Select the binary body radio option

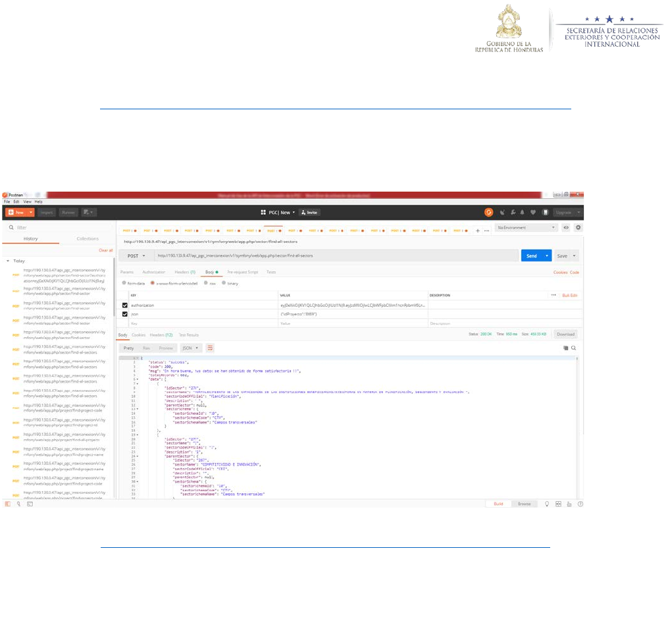click(224, 283)
